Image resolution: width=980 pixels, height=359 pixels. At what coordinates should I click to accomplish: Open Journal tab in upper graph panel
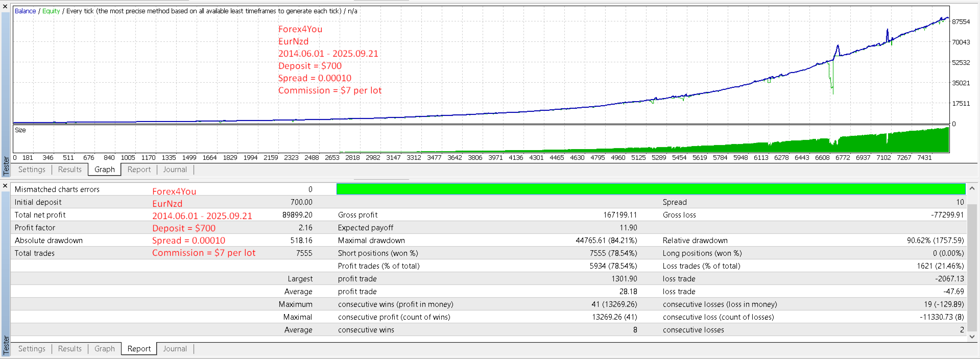pos(175,170)
